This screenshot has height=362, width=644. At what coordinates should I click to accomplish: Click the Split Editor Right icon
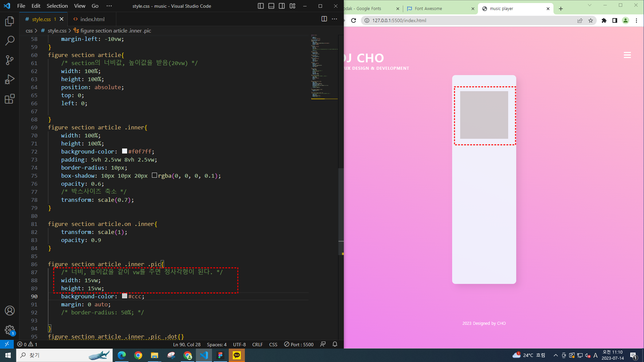(x=324, y=19)
